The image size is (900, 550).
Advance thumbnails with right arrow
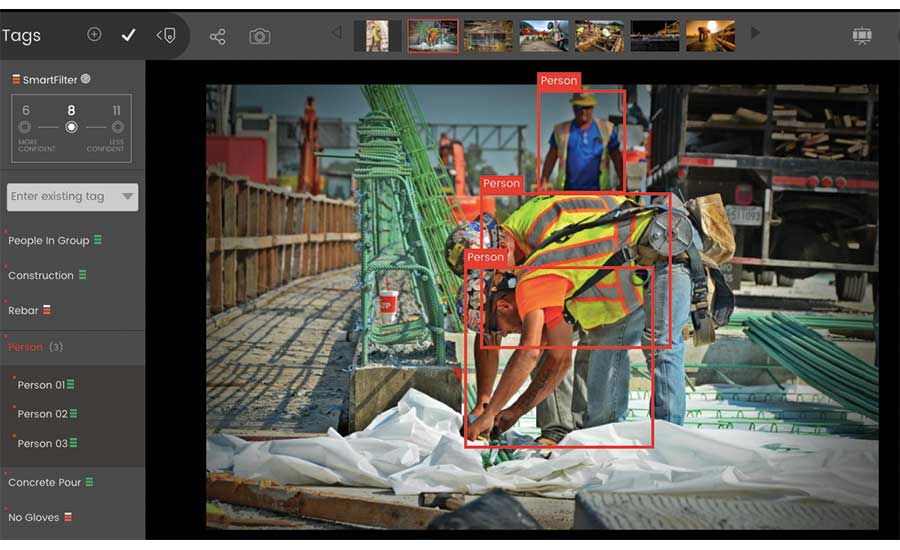point(755,33)
